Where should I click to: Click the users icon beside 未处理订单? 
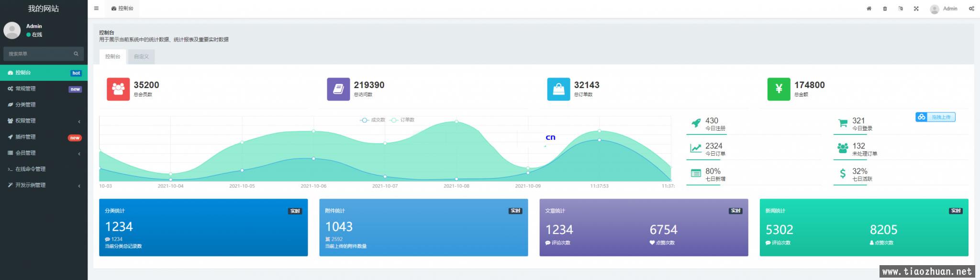point(843,148)
